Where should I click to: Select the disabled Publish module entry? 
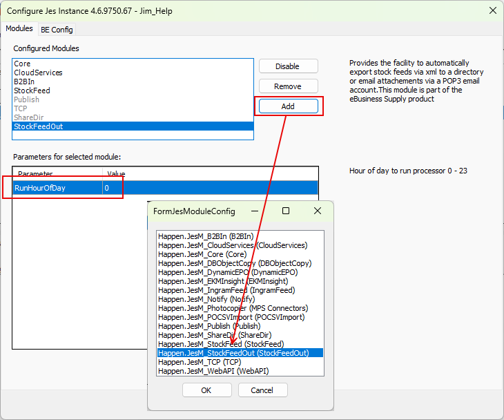27,99
